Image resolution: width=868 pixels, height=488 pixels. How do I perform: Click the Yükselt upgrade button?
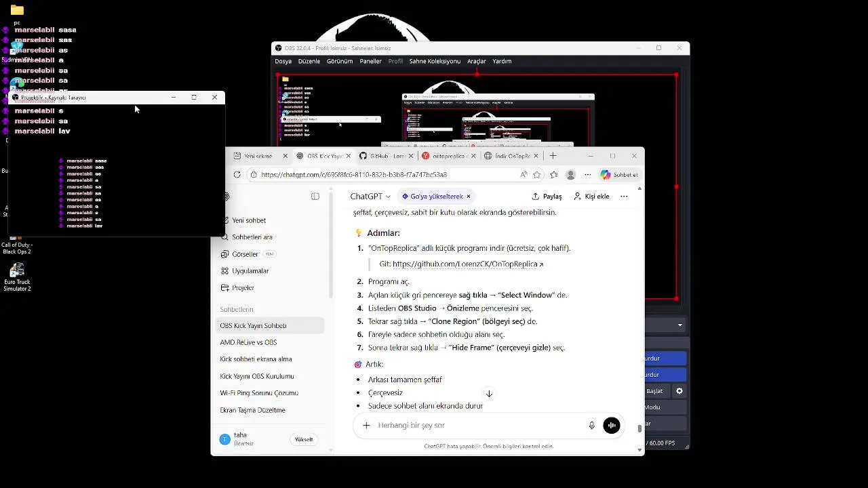[304, 439]
